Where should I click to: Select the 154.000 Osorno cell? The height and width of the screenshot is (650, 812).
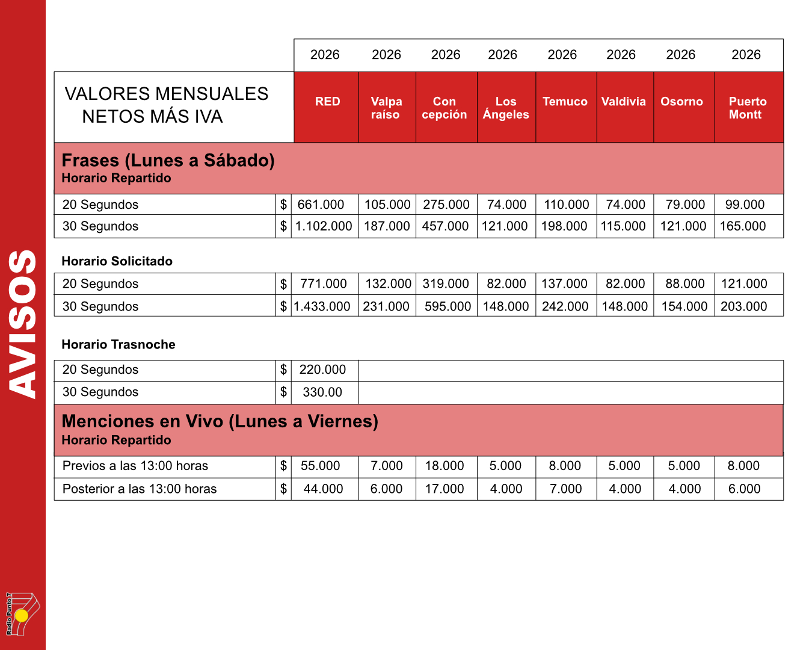click(684, 306)
